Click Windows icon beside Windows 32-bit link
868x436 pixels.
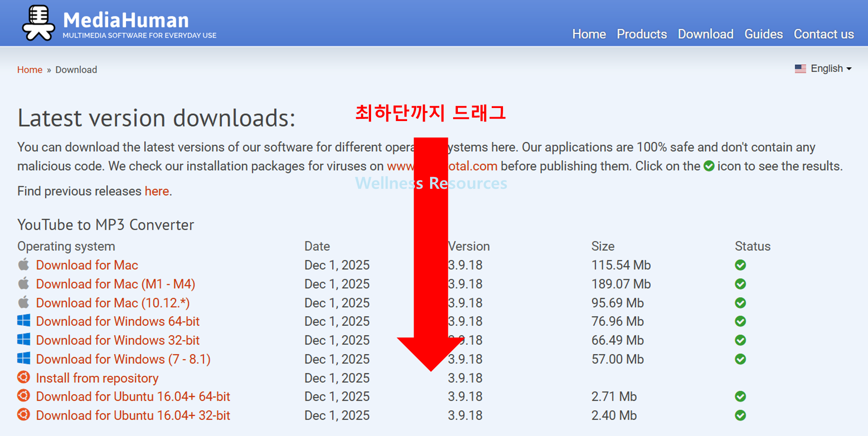tap(23, 339)
